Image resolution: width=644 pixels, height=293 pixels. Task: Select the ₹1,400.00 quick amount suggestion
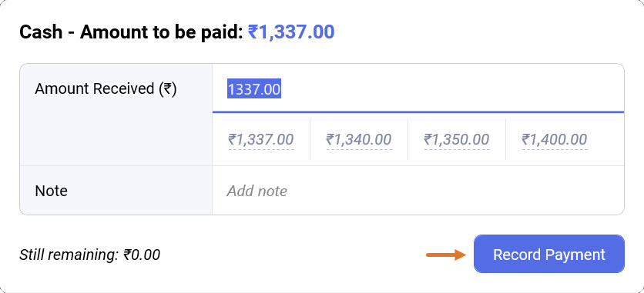(555, 140)
